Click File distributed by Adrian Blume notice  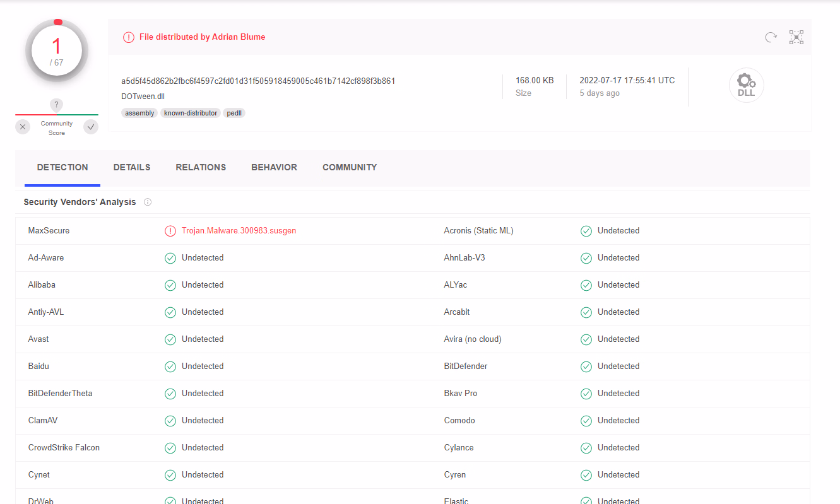[x=202, y=37]
